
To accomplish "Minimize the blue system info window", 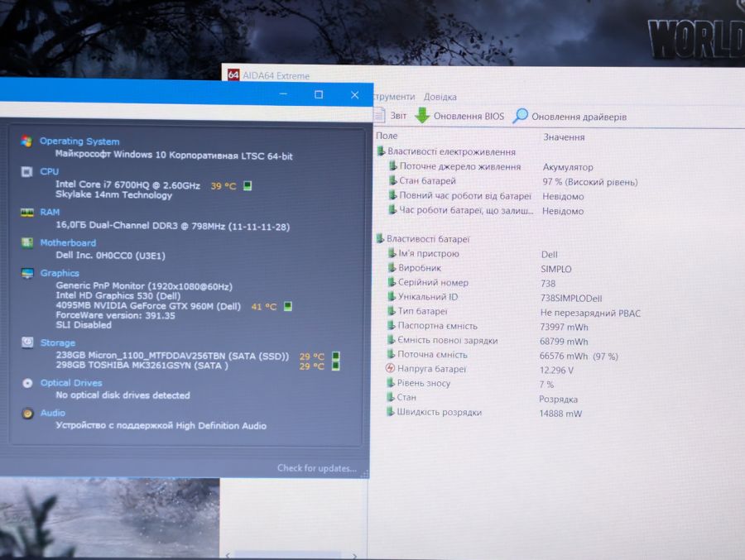I will 283,94.
